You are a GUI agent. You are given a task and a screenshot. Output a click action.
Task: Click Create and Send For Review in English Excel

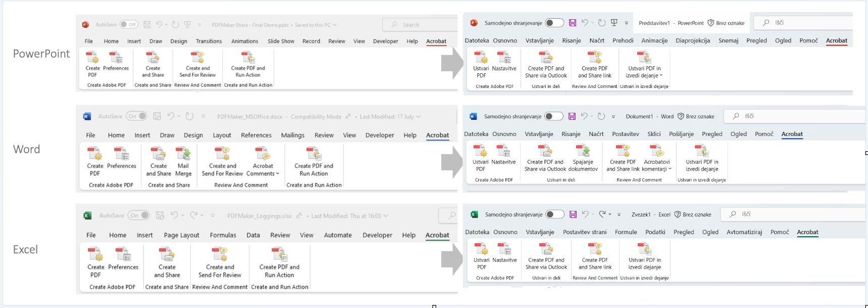click(220, 263)
